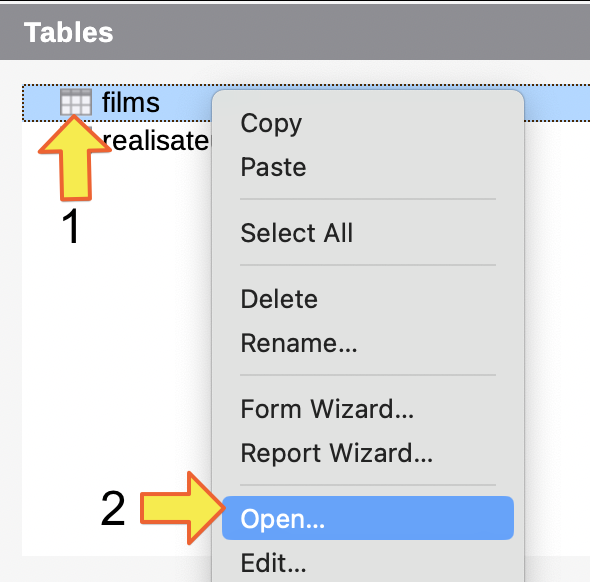Screen dimensions: 590x582
Task: Click the Tables panel heading
Action: (68, 32)
